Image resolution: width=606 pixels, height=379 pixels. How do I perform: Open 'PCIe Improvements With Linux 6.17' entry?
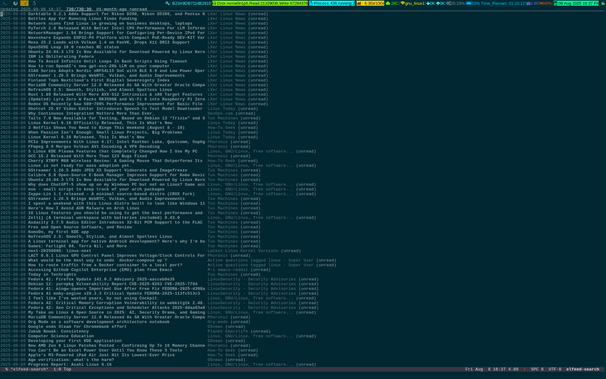(116, 142)
